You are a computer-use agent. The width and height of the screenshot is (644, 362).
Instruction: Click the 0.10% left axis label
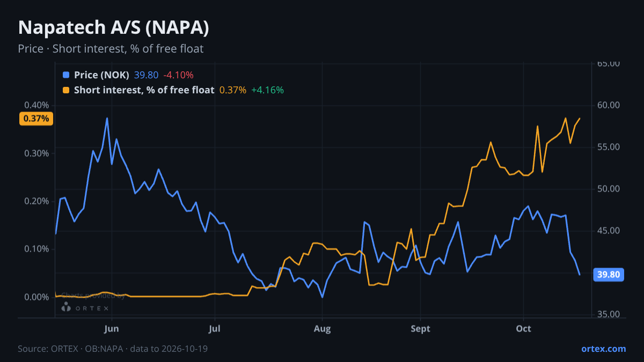pyautogui.click(x=38, y=249)
